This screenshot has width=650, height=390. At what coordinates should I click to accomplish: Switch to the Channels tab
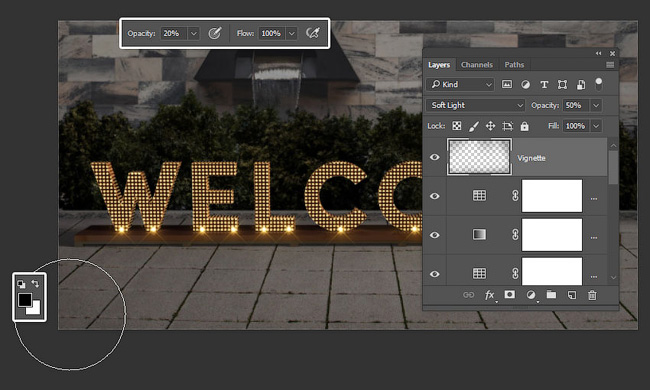477,65
